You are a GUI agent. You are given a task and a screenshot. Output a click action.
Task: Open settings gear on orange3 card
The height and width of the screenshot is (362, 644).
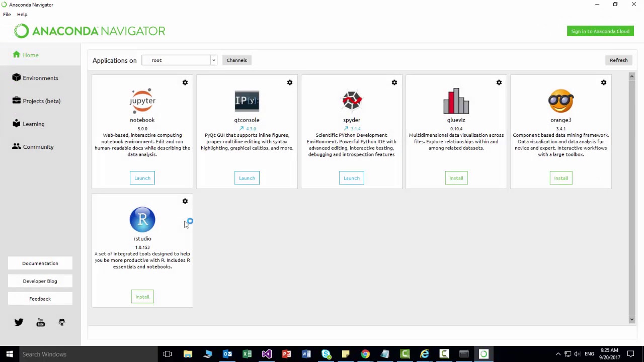[x=604, y=82]
